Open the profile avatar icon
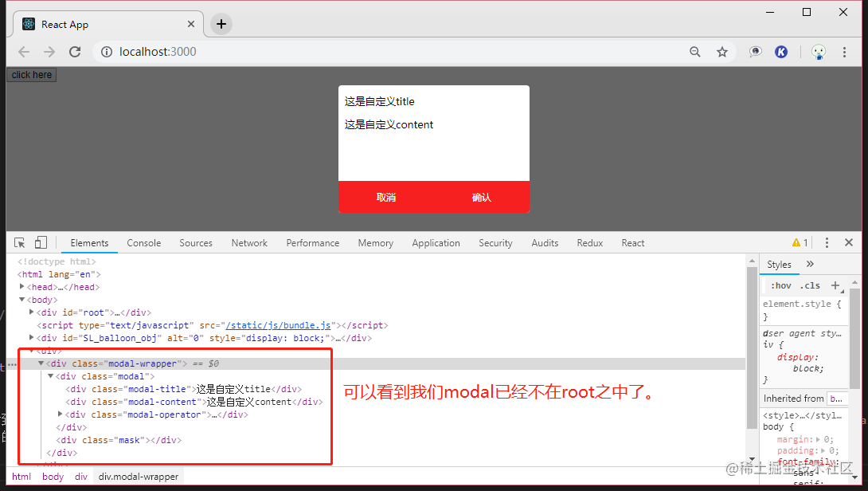The width and height of the screenshot is (868, 491). [818, 52]
